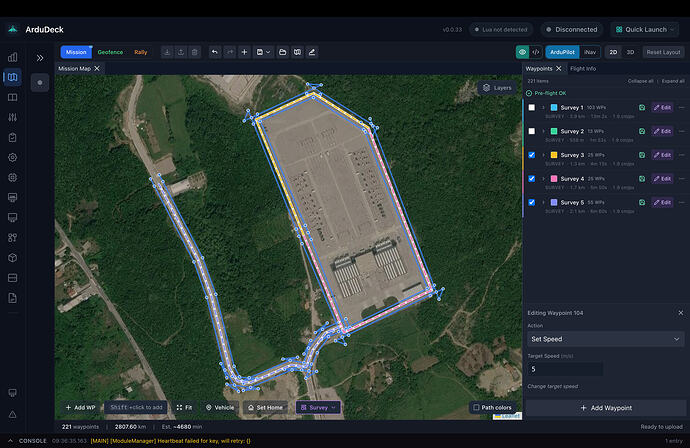Click the map book toolbar icon
690x448 pixels.
297,52
